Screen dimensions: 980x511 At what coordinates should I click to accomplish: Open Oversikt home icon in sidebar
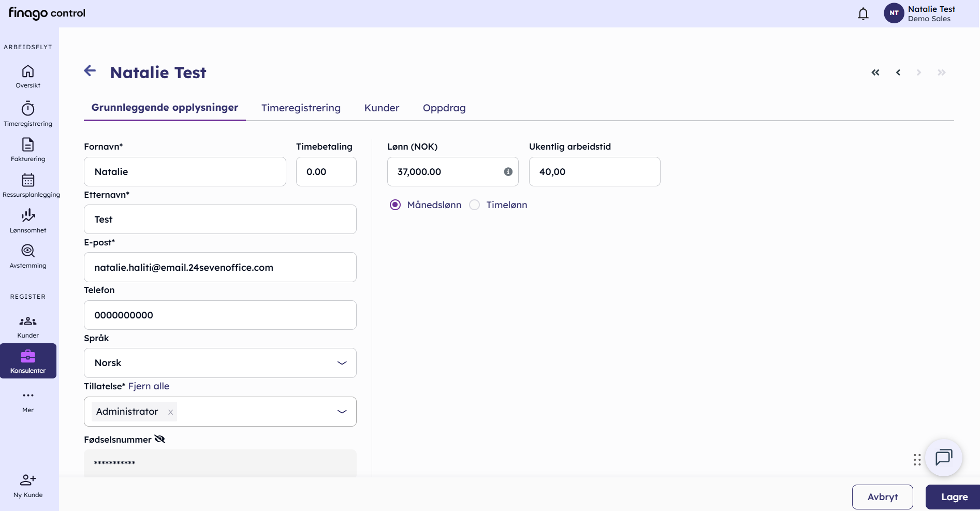pos(28,71)
